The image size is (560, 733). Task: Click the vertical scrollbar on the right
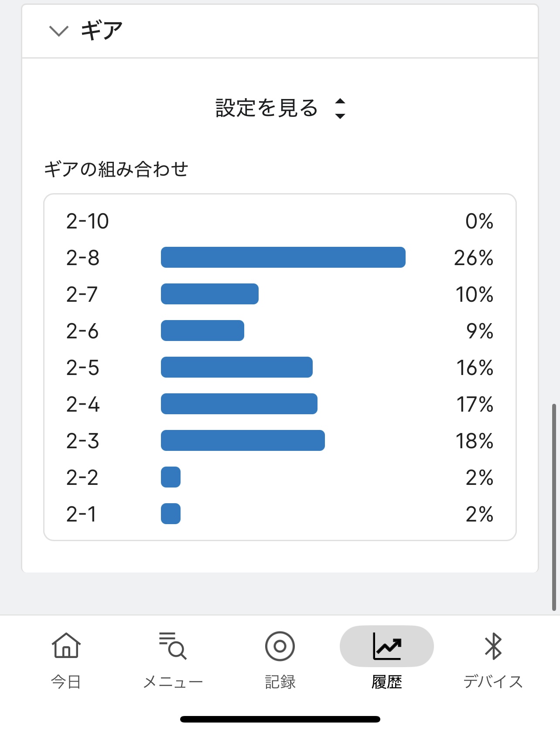pyautogui.click(x=554, y=507)
